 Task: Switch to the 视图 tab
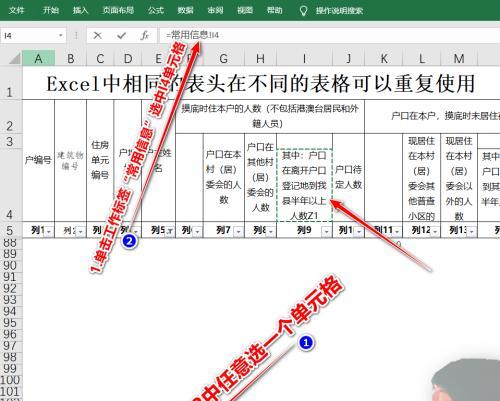[245, 10]
